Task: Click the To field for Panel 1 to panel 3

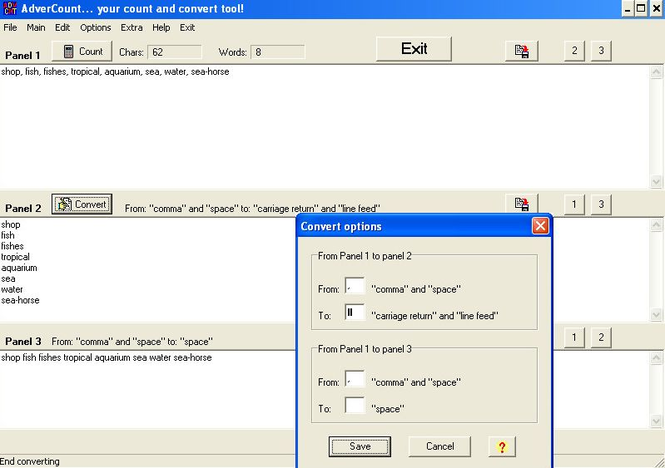Action: (x=355, y=406)
